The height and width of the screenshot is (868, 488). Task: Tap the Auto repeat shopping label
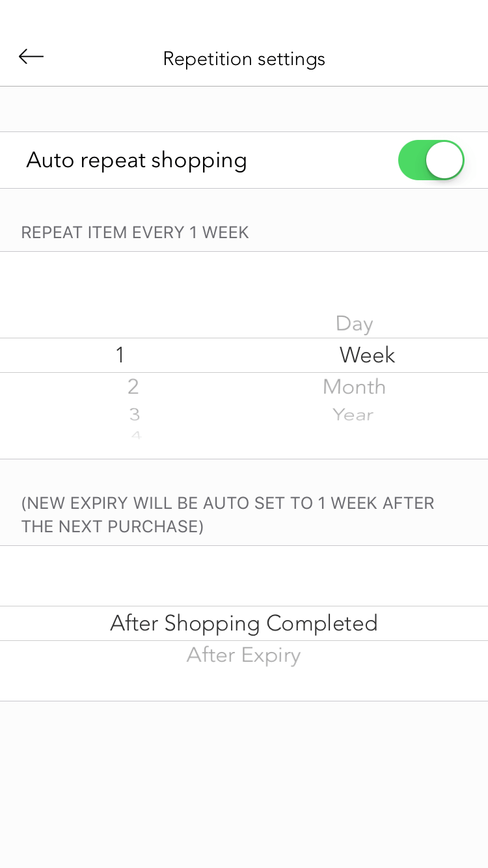137,160
